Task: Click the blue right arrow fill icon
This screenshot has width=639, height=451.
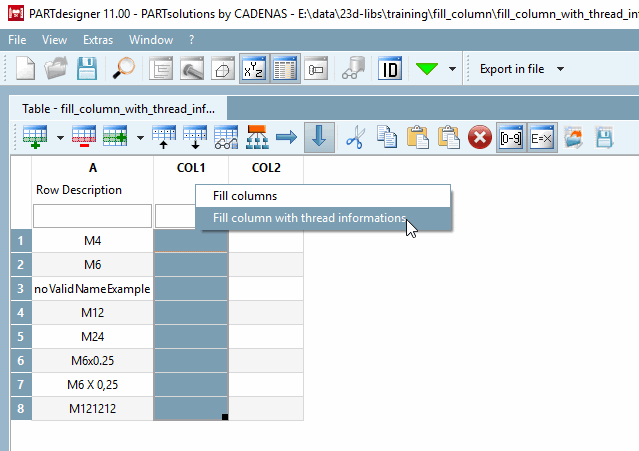Action: (x=286, y=137)
